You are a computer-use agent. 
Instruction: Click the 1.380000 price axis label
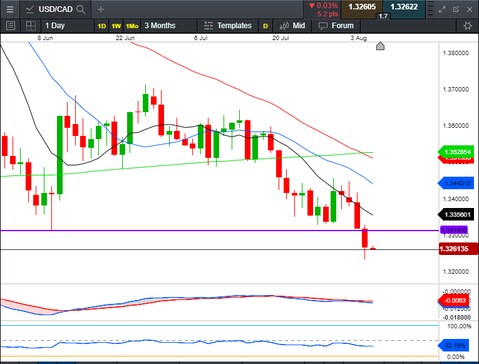(456, 53)
